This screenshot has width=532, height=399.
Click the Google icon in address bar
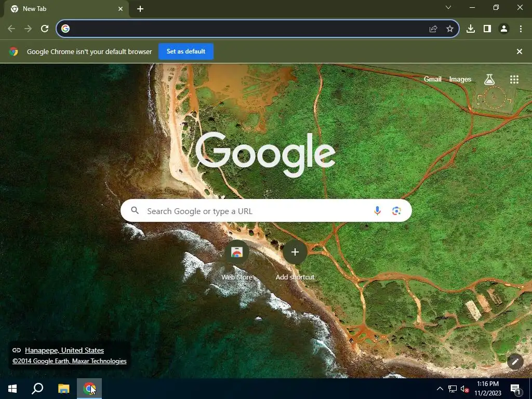pos(65,29)
